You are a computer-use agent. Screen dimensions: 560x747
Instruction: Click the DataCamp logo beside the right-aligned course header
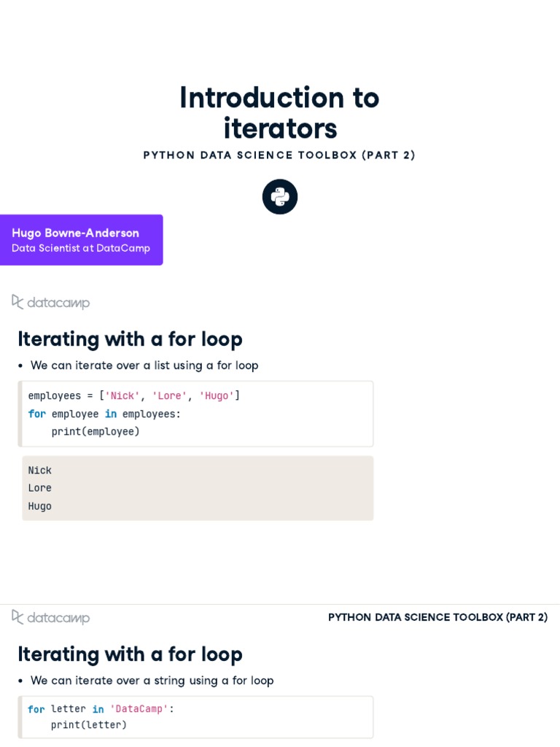click(x=51, y=617)
